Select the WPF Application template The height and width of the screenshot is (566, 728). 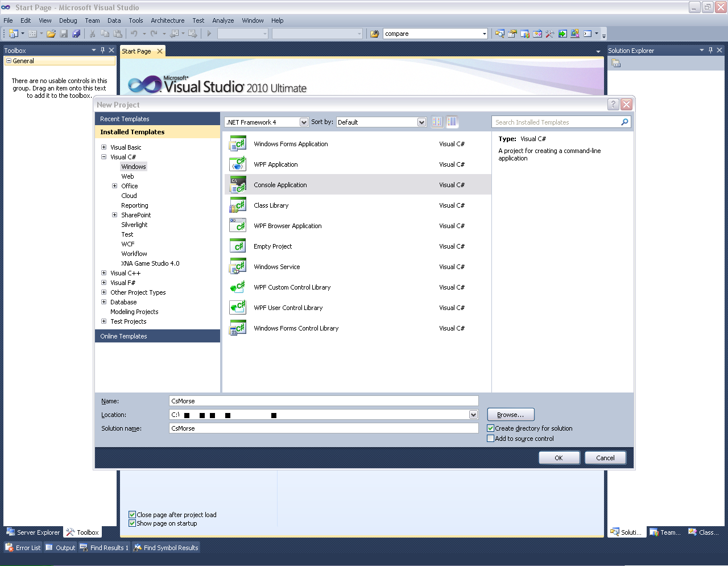pos(358,164)
